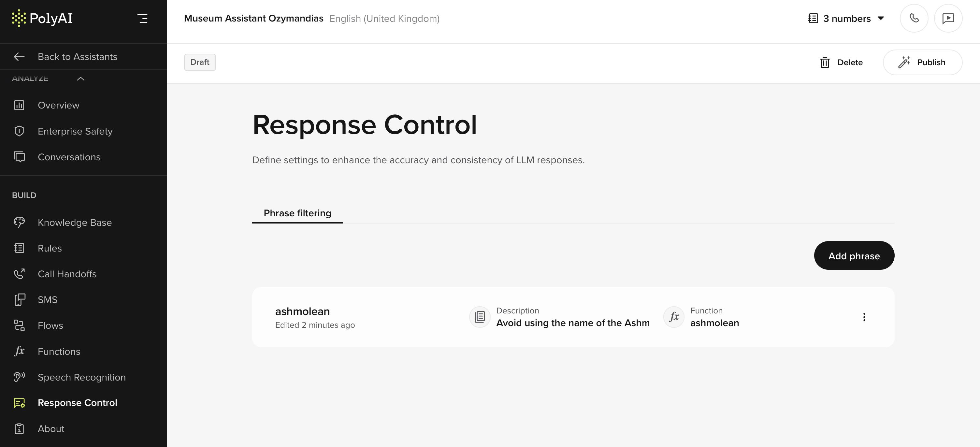980x447 pixels.
Task: Click the Add phrase button
Action: coord(854,256)
